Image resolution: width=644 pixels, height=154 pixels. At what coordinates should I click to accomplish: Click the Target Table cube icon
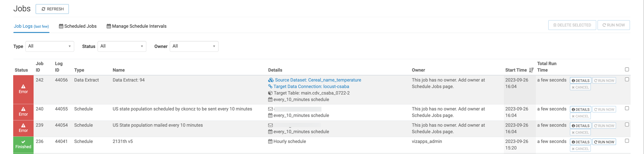(x=270, y=93)
